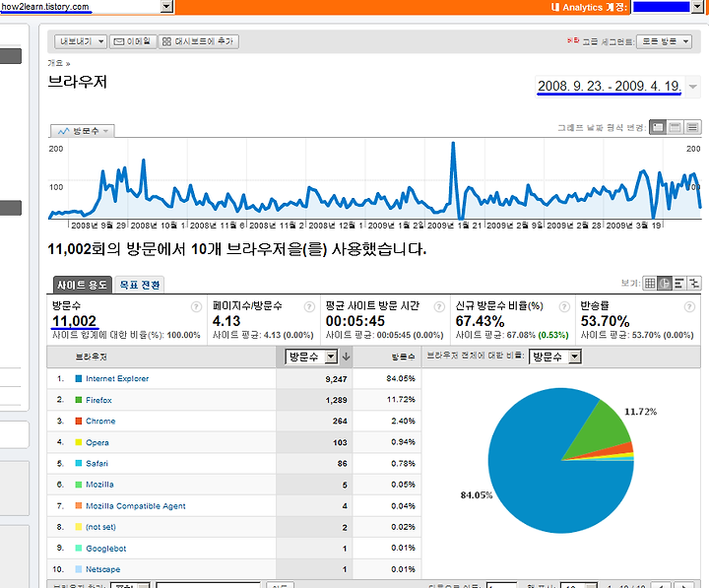Open the 방문수 column metric dropdown
Image resolution: width=709 pixels, height=588 pixels.
click(x=311, y=357)
